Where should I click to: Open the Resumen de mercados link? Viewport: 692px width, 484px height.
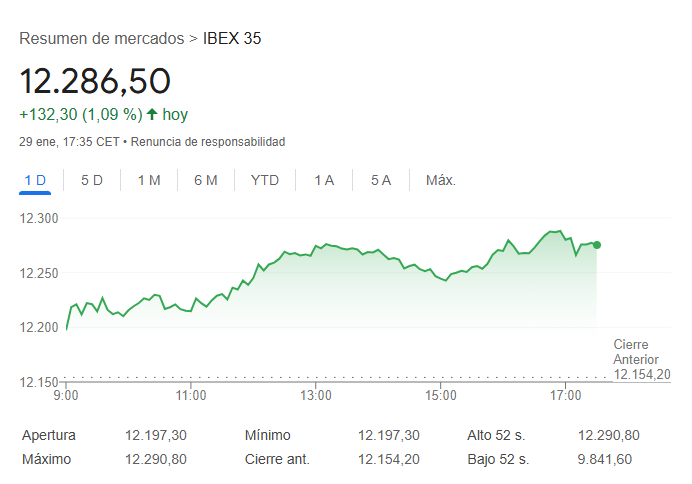(101, 39)
